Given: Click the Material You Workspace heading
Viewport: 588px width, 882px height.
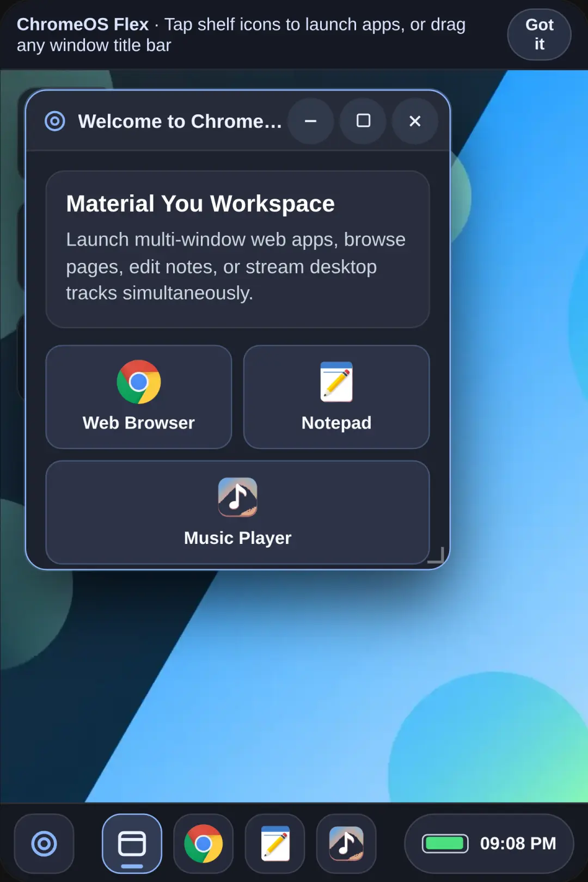Looking at the screenshot, I should coord(200,204).
